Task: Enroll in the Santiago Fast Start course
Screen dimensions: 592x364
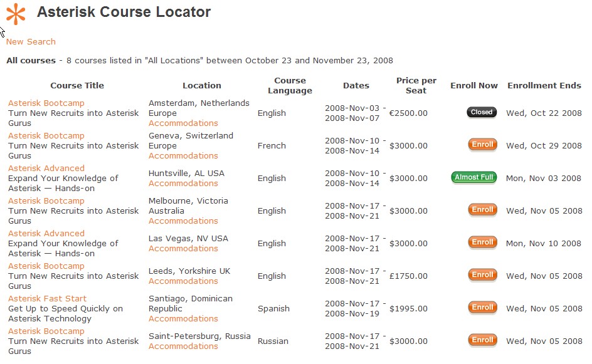Action: pos(482,308)
